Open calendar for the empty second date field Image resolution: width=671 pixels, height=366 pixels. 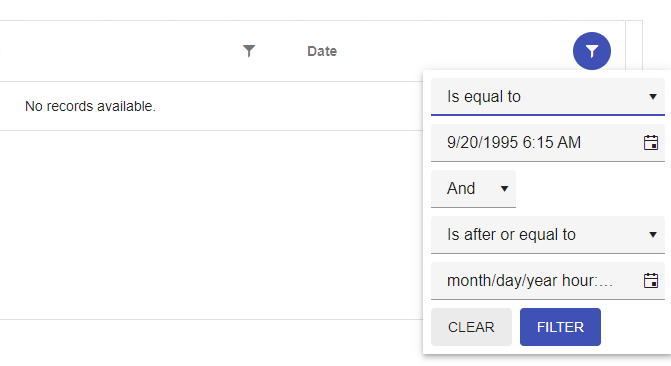(x=650, y=281)
